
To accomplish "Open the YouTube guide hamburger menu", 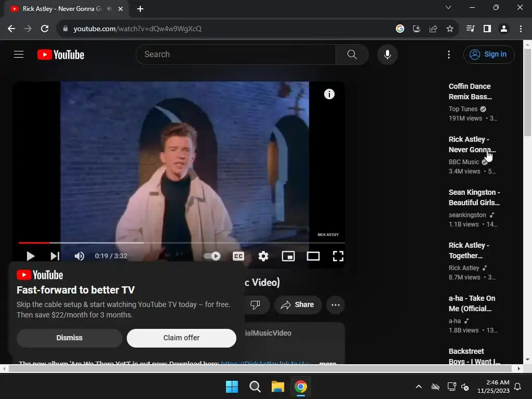I will point(19,54).
